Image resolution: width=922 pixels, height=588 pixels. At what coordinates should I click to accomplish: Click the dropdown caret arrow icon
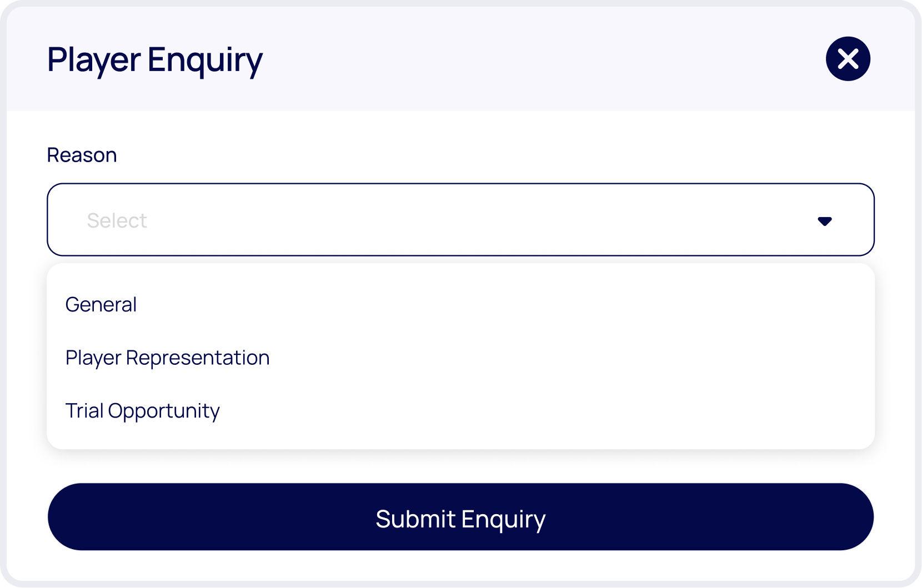pyautogui.click(x=824, y=221)
